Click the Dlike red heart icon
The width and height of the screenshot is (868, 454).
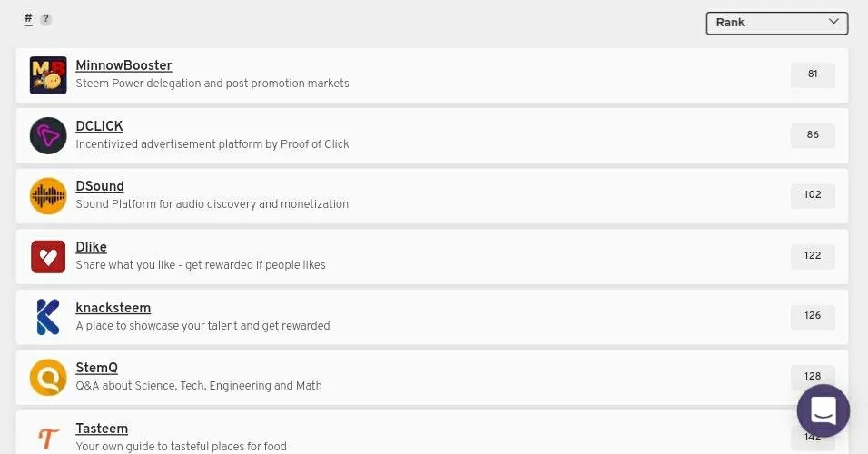pos(48,257)
